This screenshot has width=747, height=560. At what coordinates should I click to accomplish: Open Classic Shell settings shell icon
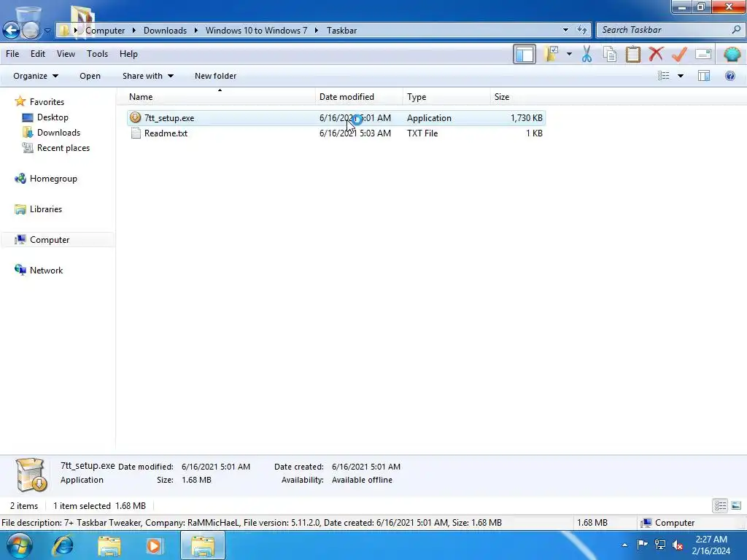point(732,54)
